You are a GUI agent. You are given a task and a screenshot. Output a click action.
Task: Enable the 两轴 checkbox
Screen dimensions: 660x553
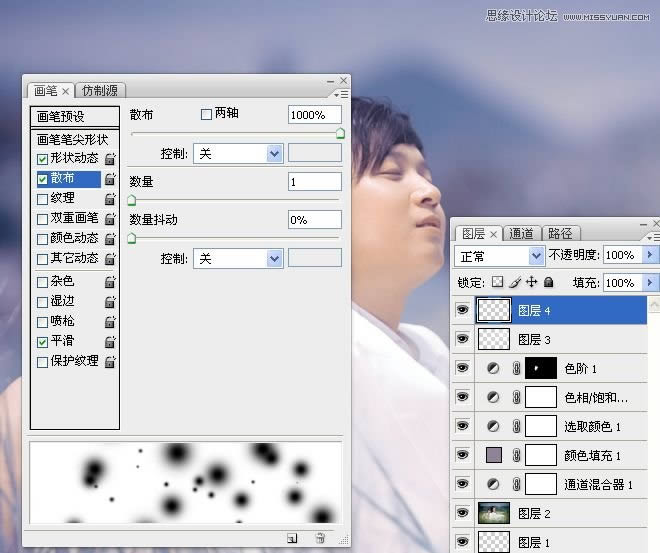coord(206,114)
